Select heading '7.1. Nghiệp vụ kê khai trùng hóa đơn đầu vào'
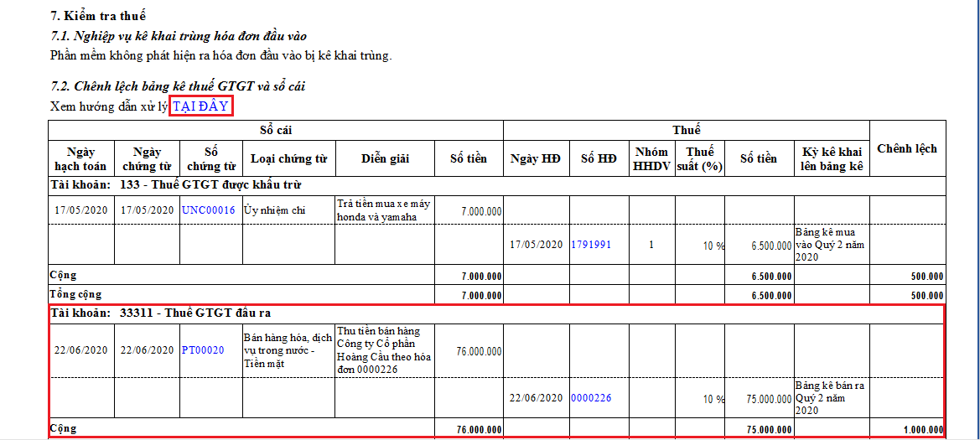 [x=178, y=36]
